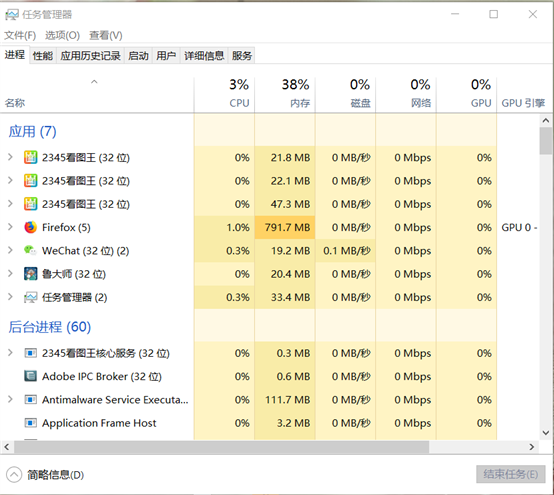Viewport: 554px width, 495px height.
Task: Click the 鲁大师 app icon
Action: click(30, 274)
